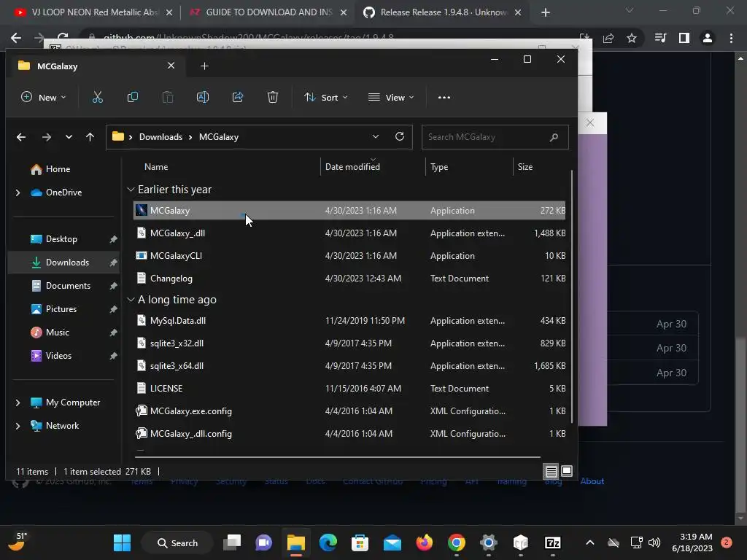This screenshot has height=560, width=747.
Task: Click the Cut scissors icon in toolbar
Action: 98,98
